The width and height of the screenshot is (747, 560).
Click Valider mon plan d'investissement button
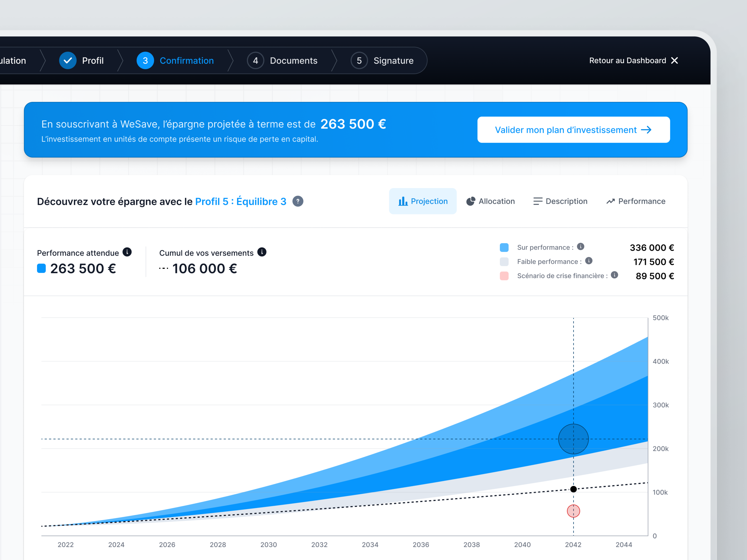(573, 130)
